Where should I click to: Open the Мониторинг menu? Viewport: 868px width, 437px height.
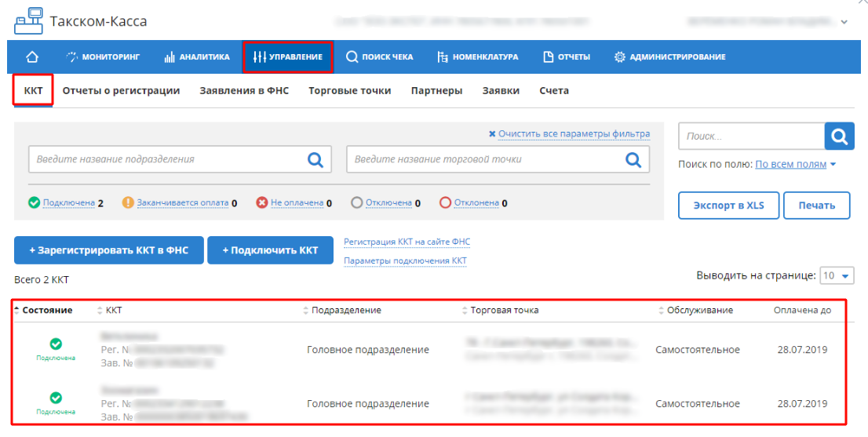coord(102,57)
